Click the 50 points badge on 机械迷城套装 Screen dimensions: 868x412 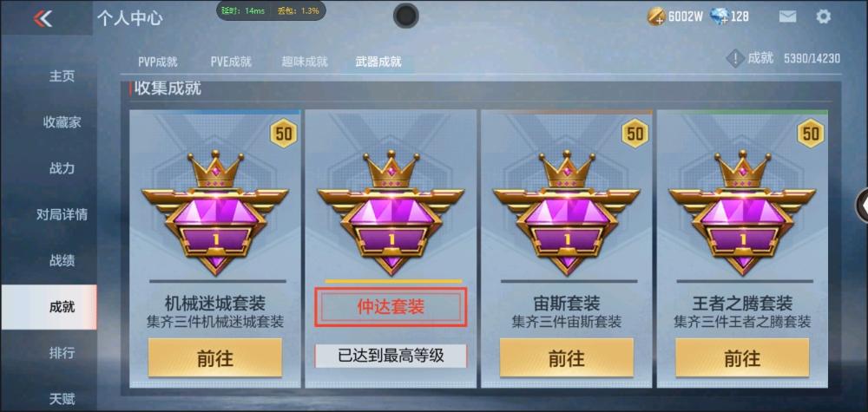click(x=284, y=134)
